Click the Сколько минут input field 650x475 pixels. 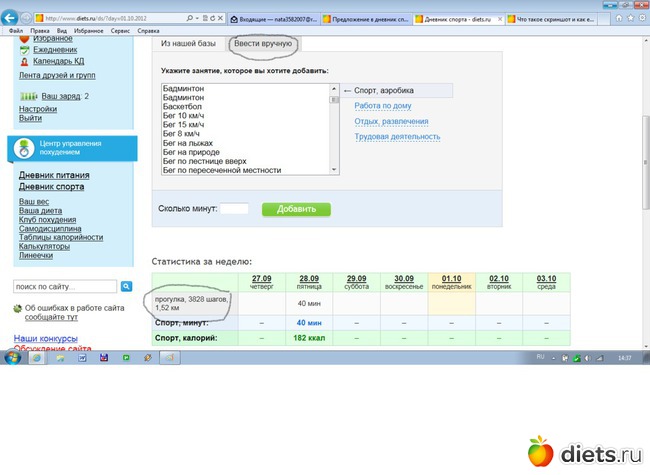click(x=234, y=209)
